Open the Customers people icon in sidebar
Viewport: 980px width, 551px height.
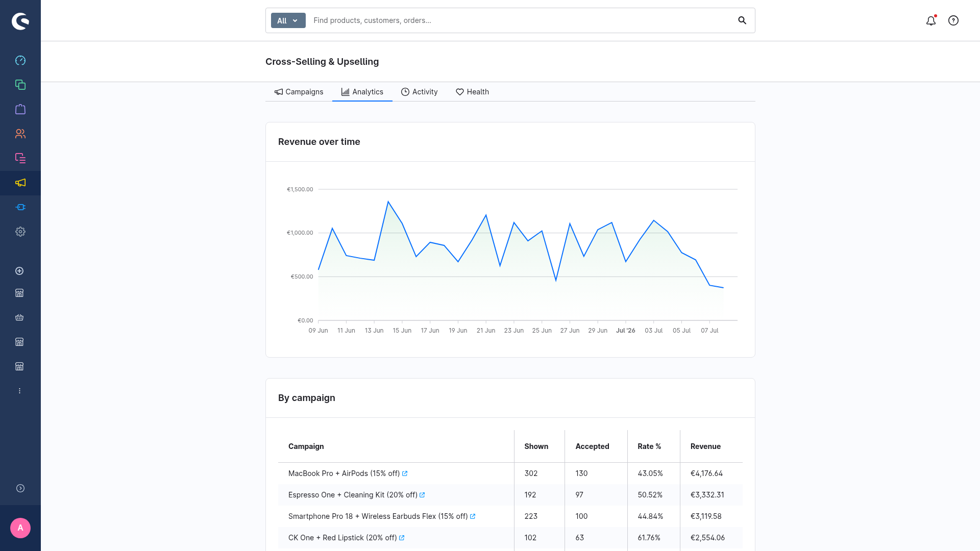click(20, 134)
